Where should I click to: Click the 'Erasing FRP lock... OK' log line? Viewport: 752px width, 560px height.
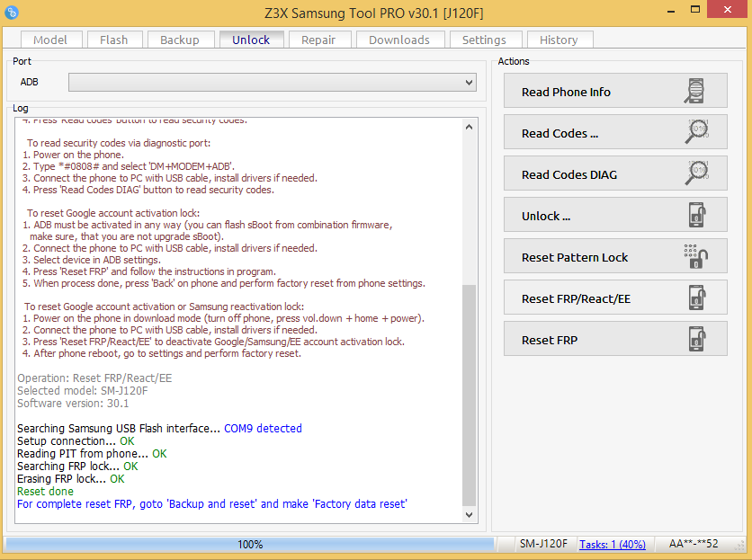tap(70, 478)
